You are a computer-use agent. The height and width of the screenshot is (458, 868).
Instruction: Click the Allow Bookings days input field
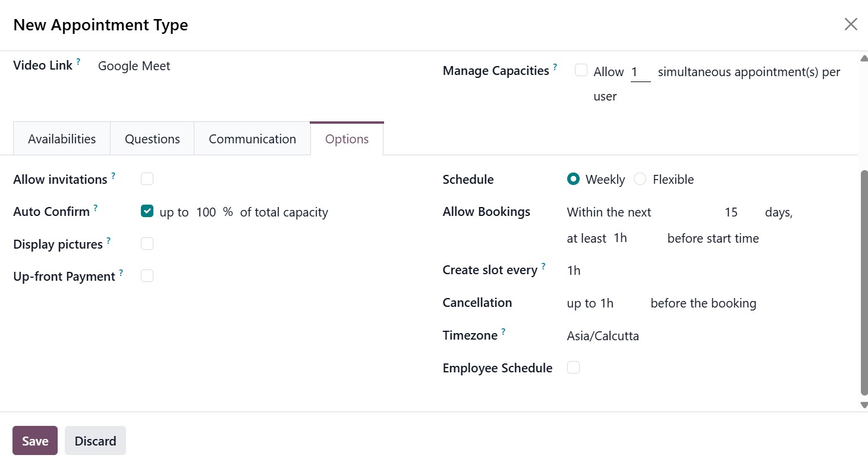(731, 212)
